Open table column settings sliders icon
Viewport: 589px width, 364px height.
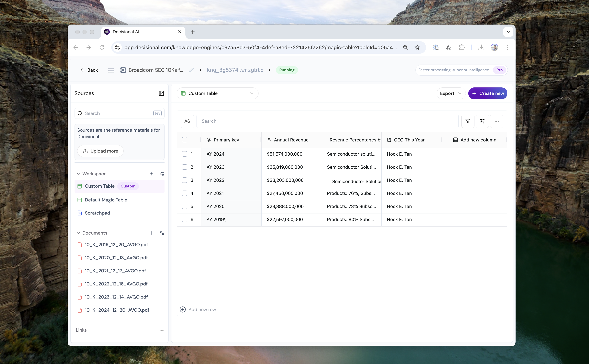pyautogui.click(x=482, y=121)
